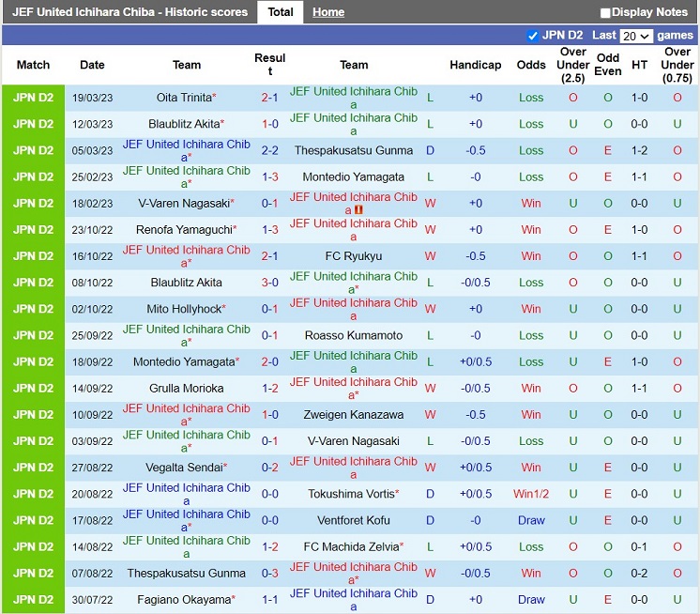Open Renofa Yamaguchi team link
The image size is (700, 614).
tap(184, 229)
